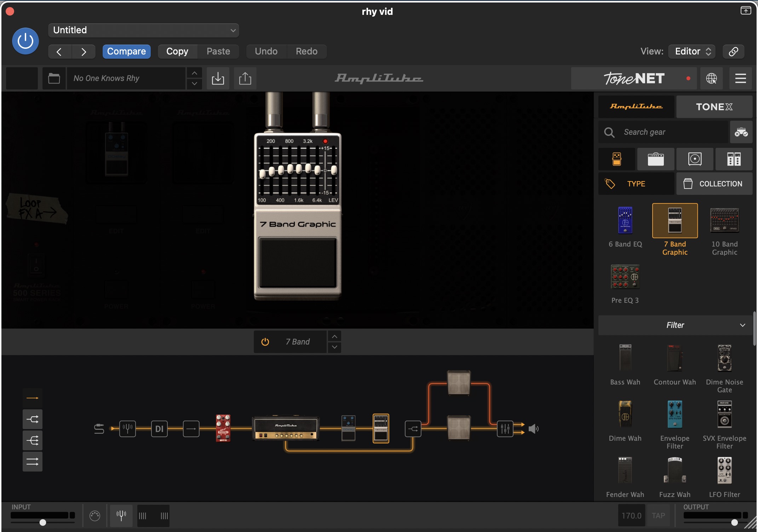Open the preset browser folder icon
758x532 pixels.
[x=54, y=78]
